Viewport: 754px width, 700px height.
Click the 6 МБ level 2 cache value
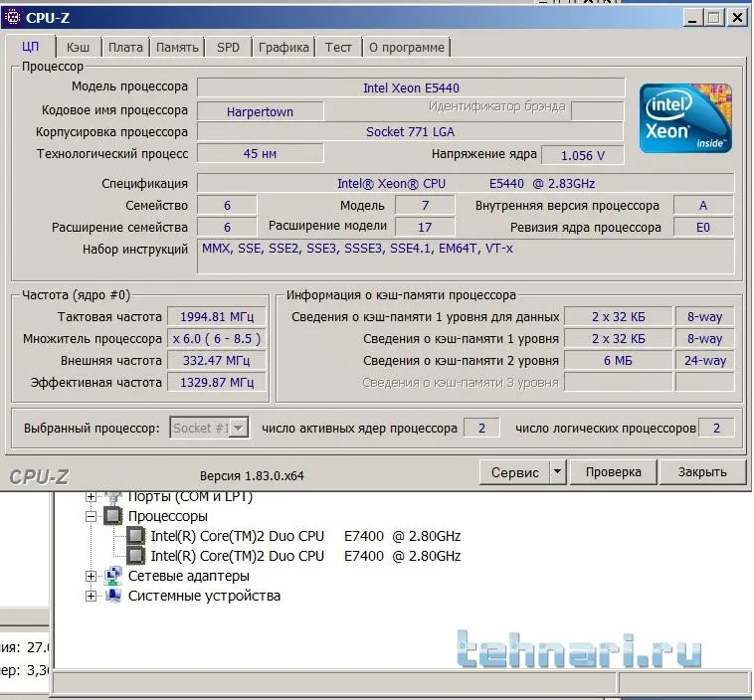pyautogui.click(x=618, y=361)
